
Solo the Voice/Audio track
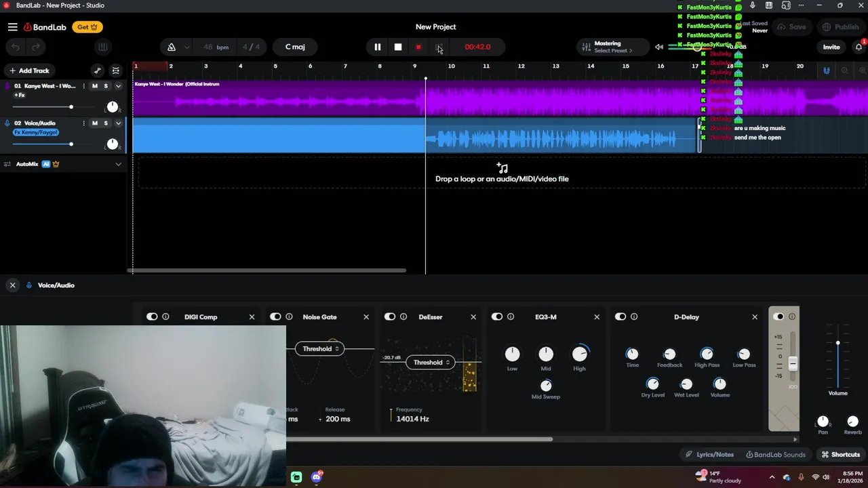click(x=106, y=123)
